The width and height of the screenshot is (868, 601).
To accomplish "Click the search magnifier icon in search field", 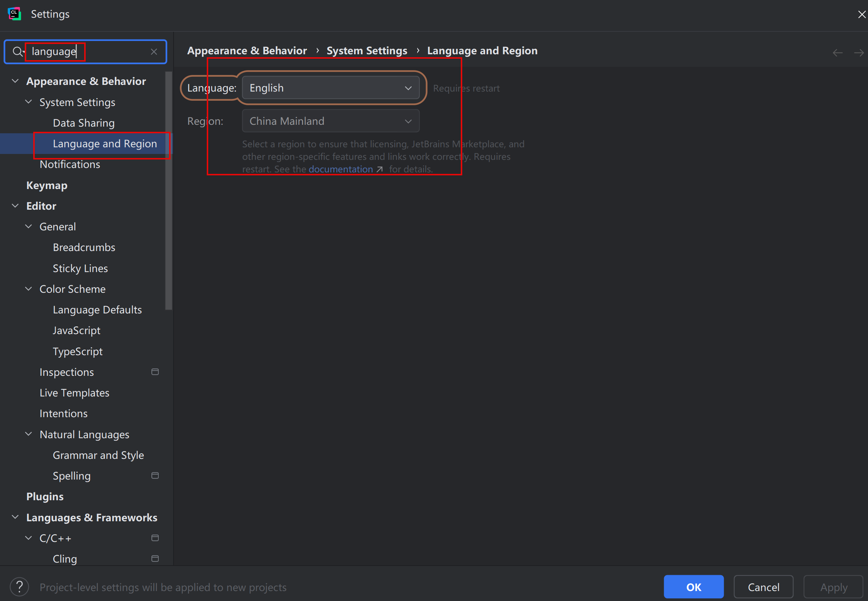I will tap(18, 52).
